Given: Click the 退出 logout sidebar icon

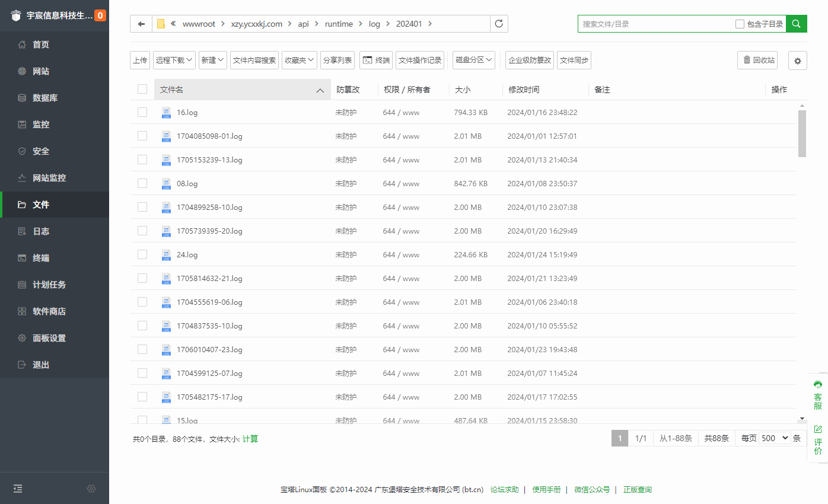Looking at the screenshot, I should 22,365.
